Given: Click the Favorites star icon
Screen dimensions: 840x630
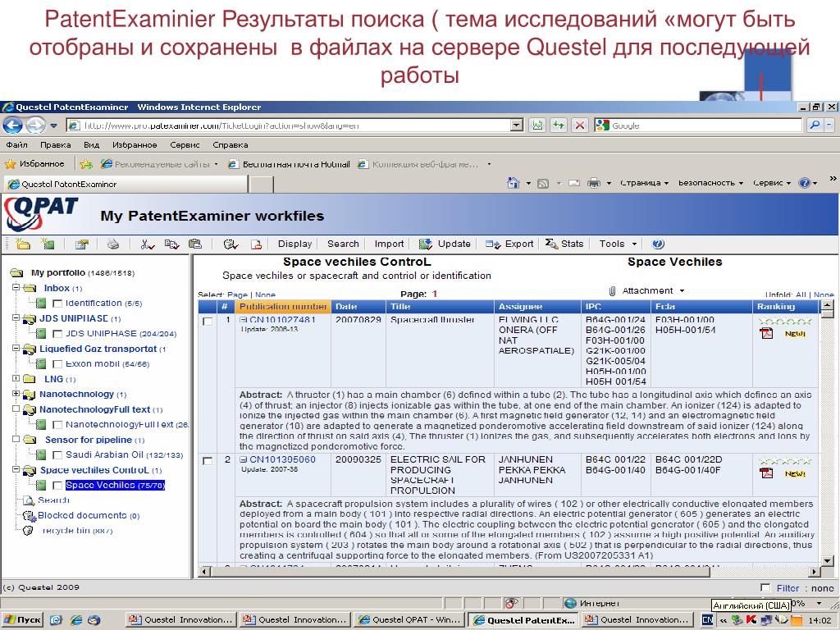Looking at the screenshot, I should [x=10, y=163].
